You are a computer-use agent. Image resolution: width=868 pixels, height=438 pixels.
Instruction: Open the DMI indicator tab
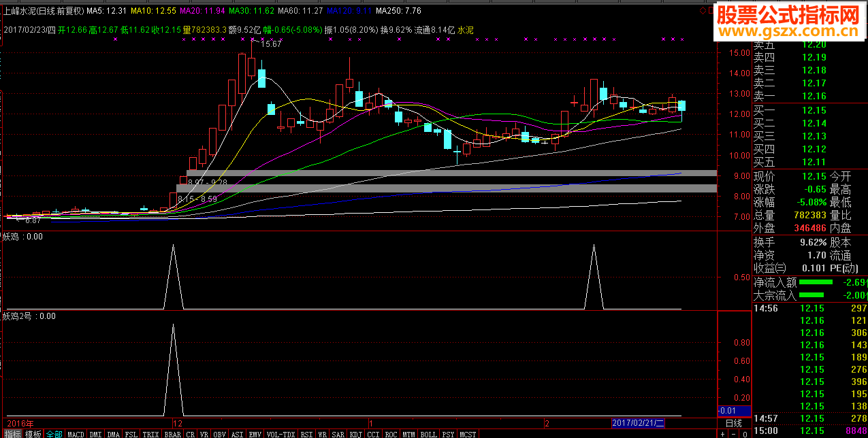[96, 433]
